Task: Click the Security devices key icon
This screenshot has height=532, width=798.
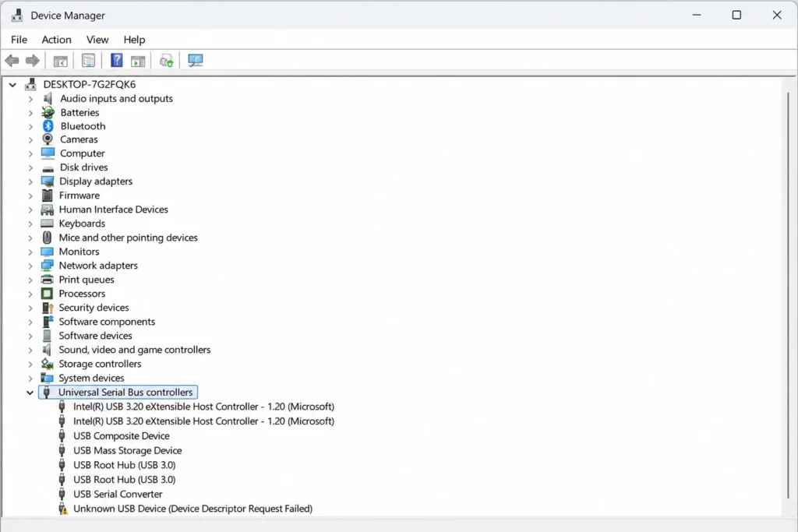Action: [48, 307]
